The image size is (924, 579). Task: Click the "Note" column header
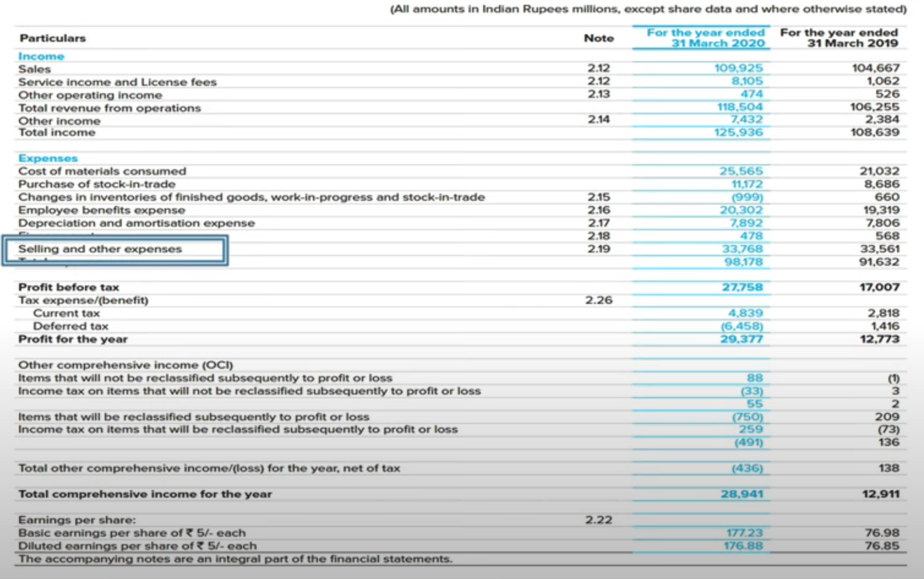tap(598, 38)
